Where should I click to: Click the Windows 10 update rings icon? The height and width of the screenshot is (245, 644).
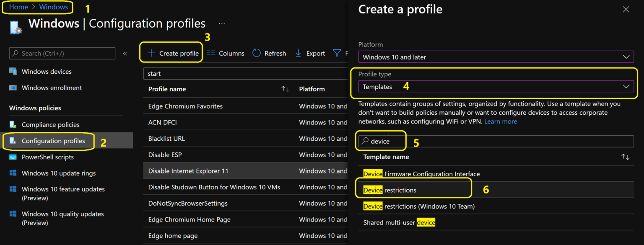point(13,173)
